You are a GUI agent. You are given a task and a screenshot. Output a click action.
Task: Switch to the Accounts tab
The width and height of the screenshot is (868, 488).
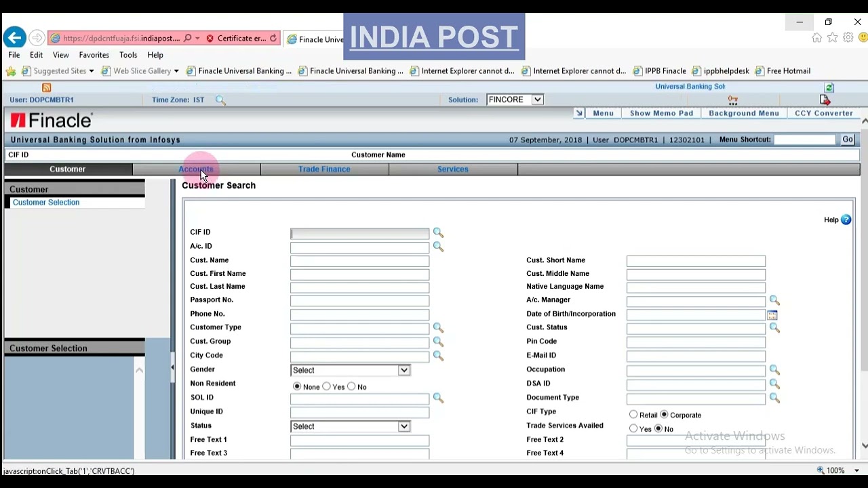196,169
